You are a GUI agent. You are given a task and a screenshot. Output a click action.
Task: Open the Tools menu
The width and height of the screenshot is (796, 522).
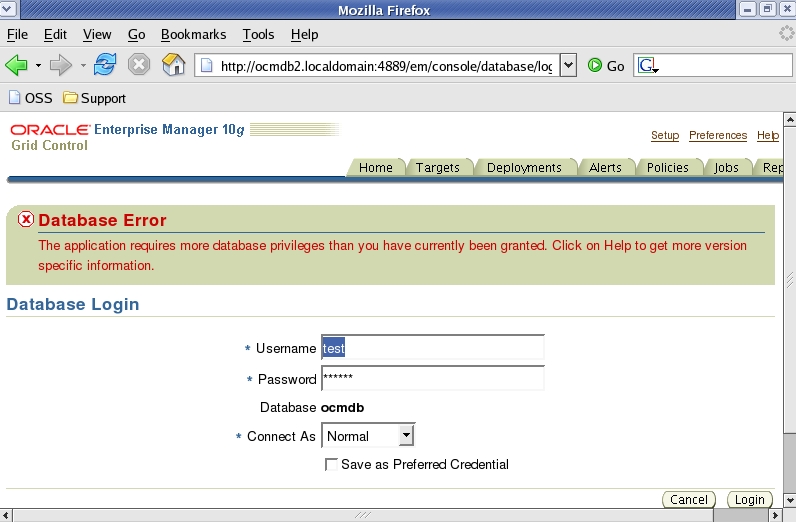pyautogui.click(x=258, y=35)
